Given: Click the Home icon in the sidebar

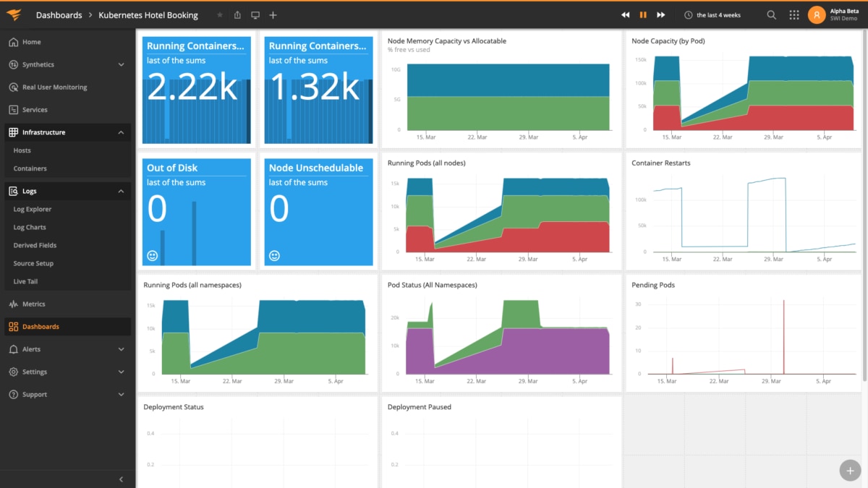Looking at the screenshot, I should point(12,42).
